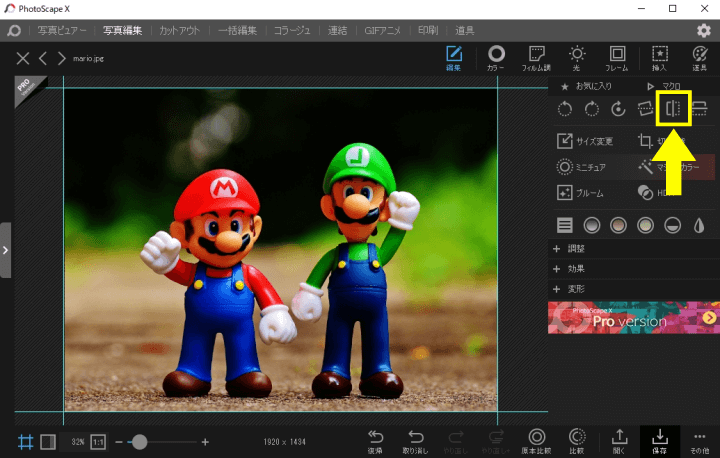Switch to カットアウト (Cut Out) tab

[x=180, y=31]
